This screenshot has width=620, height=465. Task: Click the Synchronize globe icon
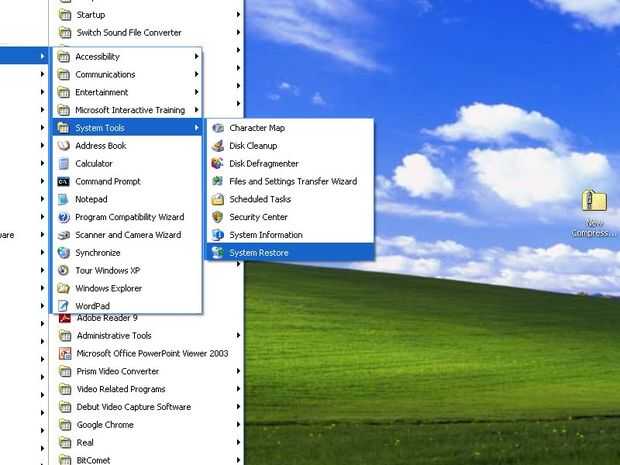pyautogui.click(x=64, y=253)
